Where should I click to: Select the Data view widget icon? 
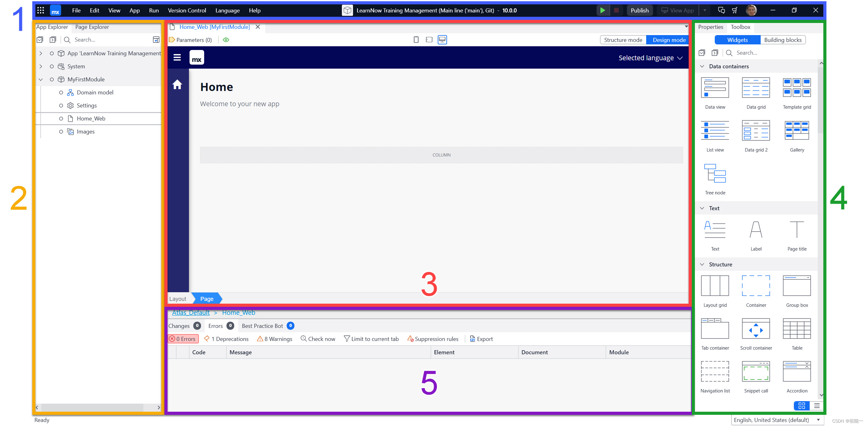pyautogui.click(x=715, y=88)
